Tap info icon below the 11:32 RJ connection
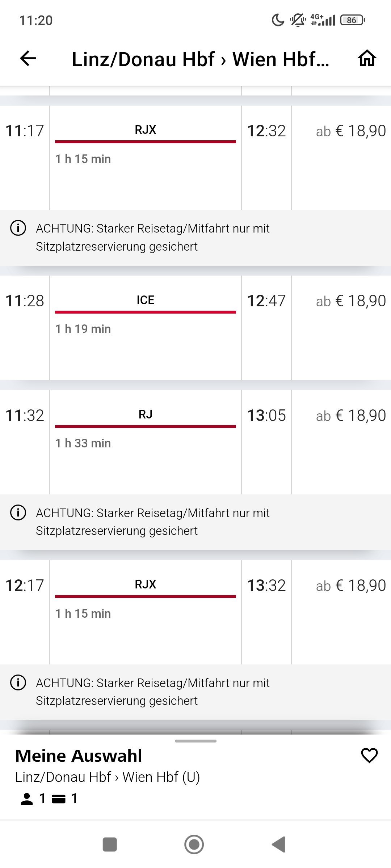 pyautogui.click(x=18, y=512)
